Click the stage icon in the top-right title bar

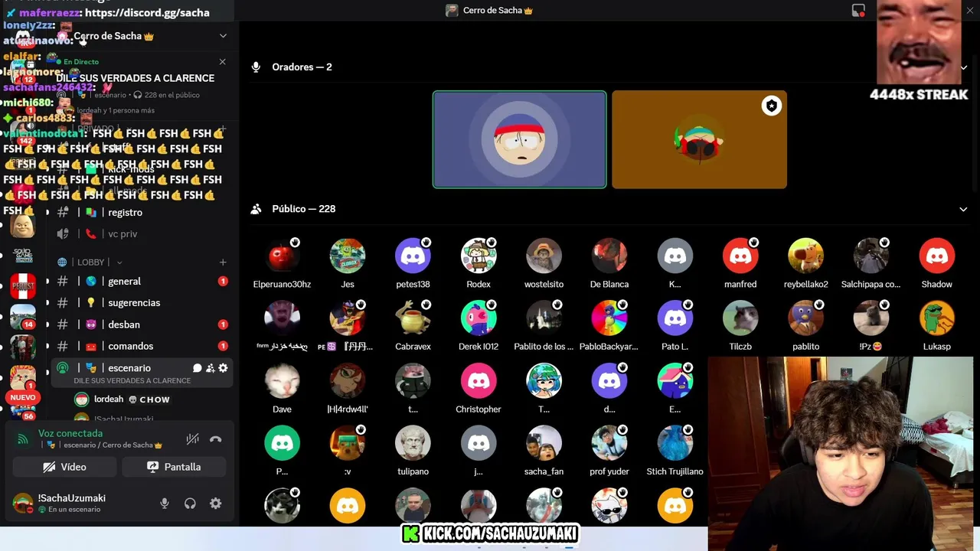[x=858, y=11]
